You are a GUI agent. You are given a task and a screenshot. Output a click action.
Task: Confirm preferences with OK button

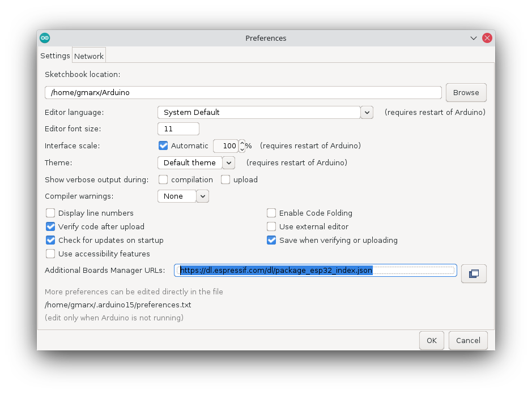tap(432, 340)
